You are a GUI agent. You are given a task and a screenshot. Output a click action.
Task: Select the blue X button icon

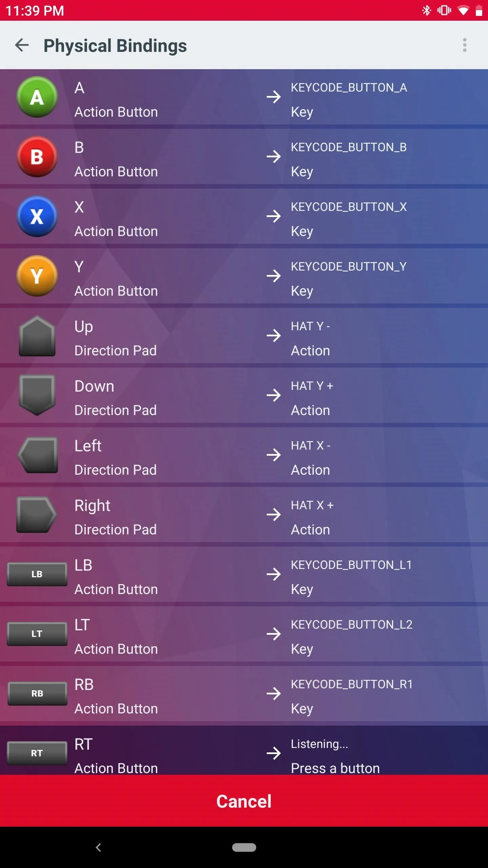(x=37, y=216)
